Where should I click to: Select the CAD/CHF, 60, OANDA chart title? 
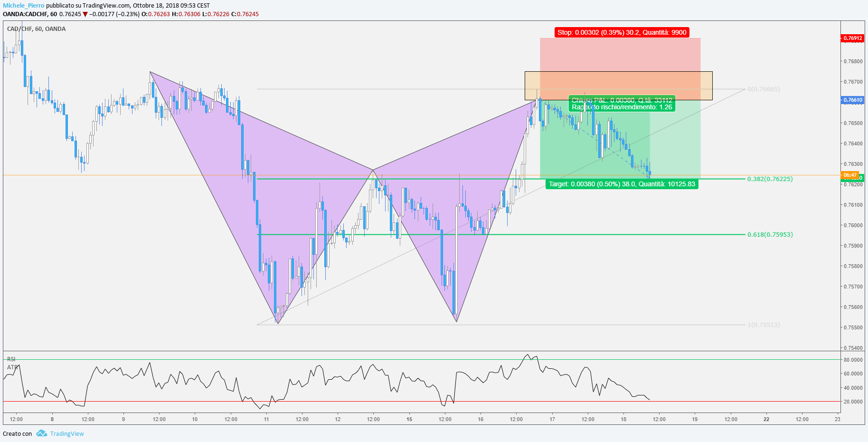click(x=37, y=29)
